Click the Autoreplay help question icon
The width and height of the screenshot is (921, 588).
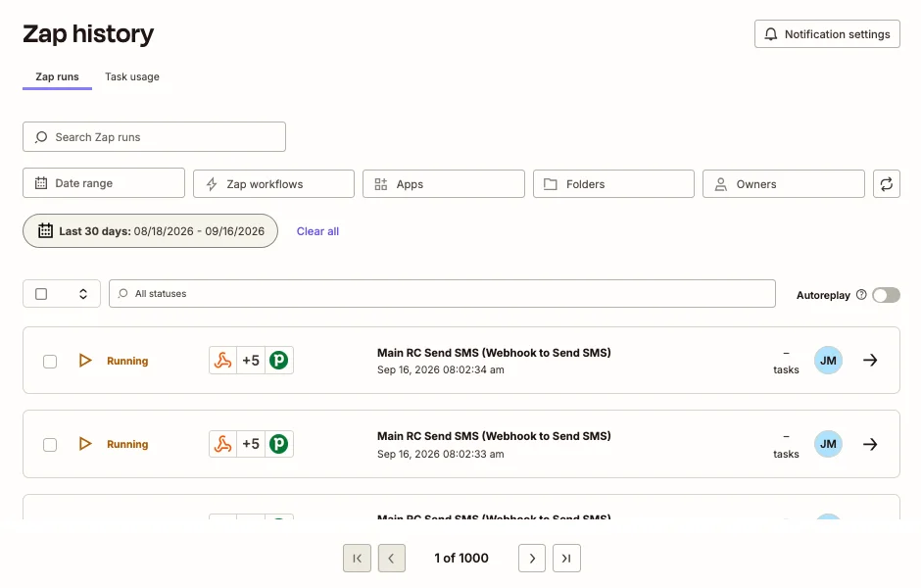click(x=861, y=295)
